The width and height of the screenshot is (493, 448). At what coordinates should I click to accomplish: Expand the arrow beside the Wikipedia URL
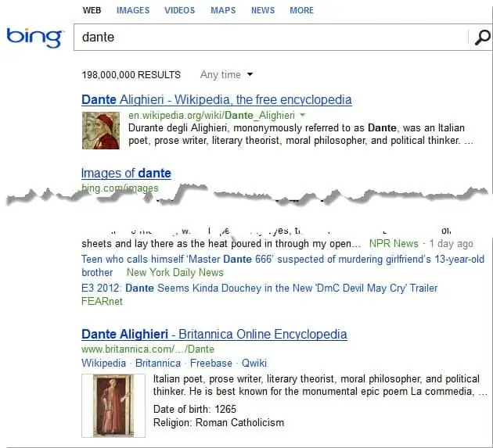click(303, 115)
